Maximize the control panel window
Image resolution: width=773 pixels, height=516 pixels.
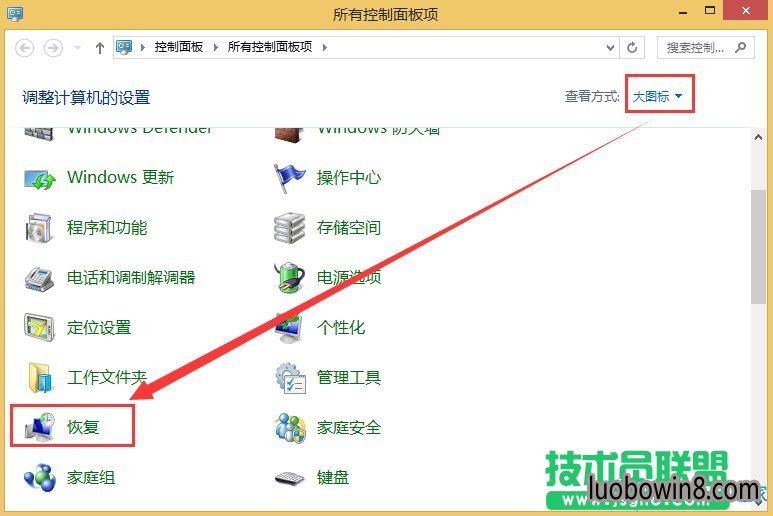click(x=710, y=11)
